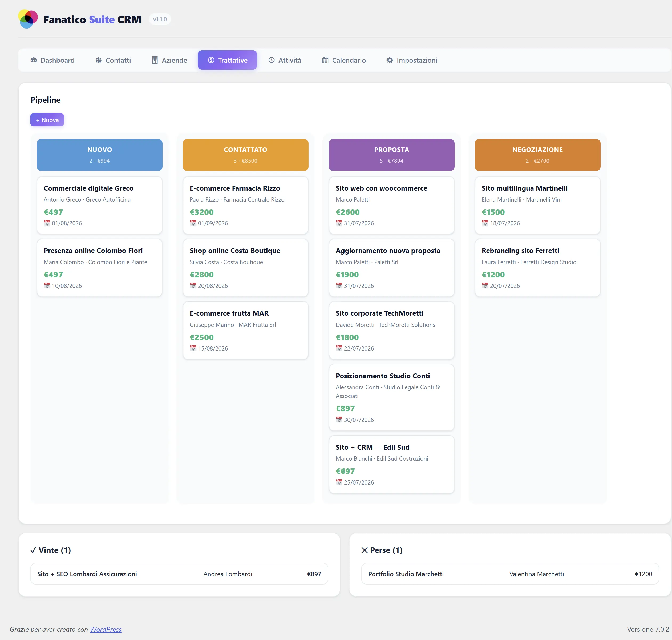Click calendar icon beside 22/07/2026 date

click(339, 348)
